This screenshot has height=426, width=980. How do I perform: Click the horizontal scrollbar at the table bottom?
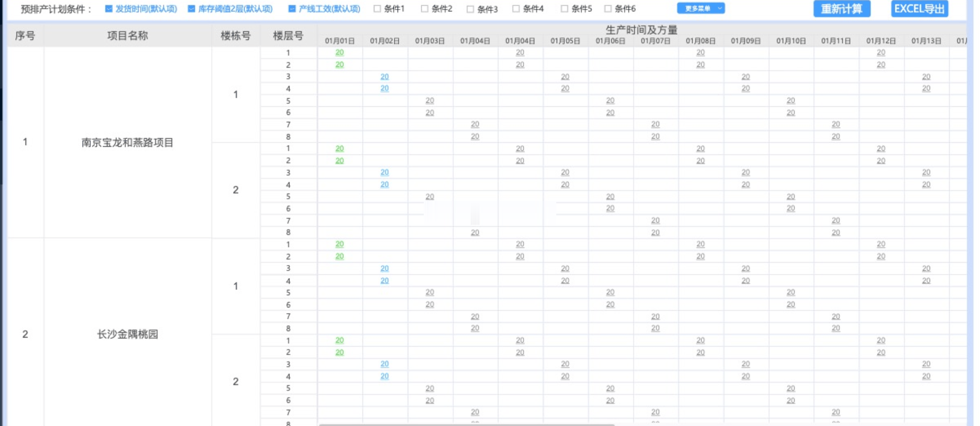coord(466,425)
